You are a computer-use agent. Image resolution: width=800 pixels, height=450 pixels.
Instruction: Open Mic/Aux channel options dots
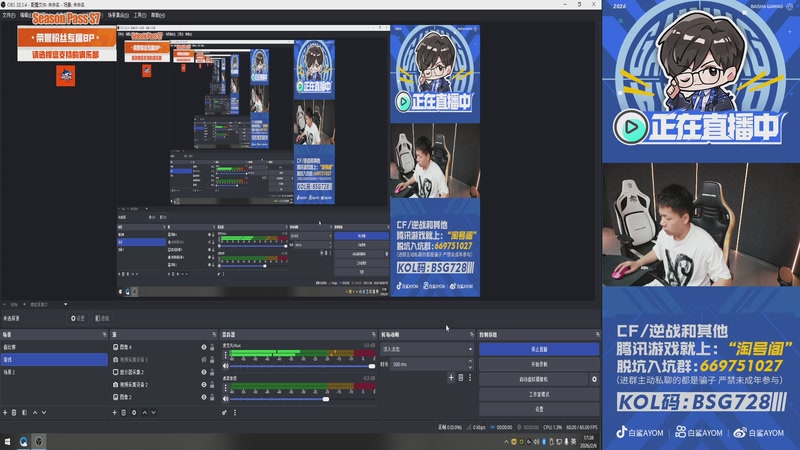(226, 354)
